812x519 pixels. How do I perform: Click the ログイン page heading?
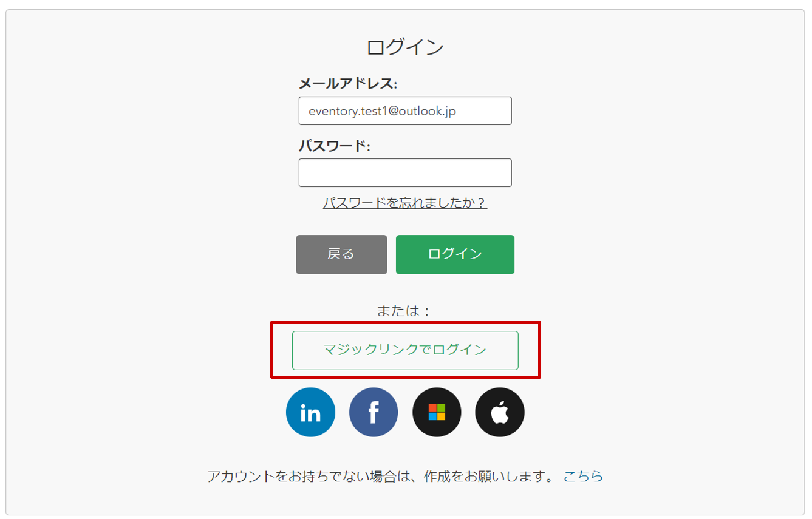[405, 47]
